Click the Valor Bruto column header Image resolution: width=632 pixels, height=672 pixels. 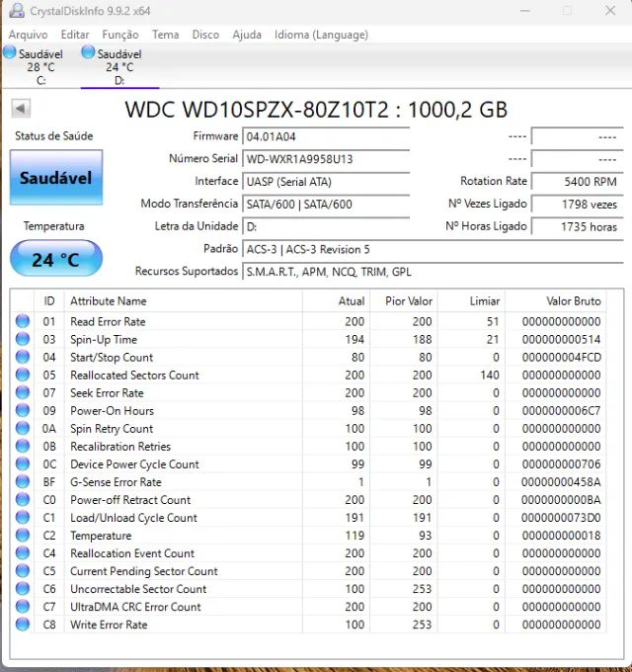(556, 300)
